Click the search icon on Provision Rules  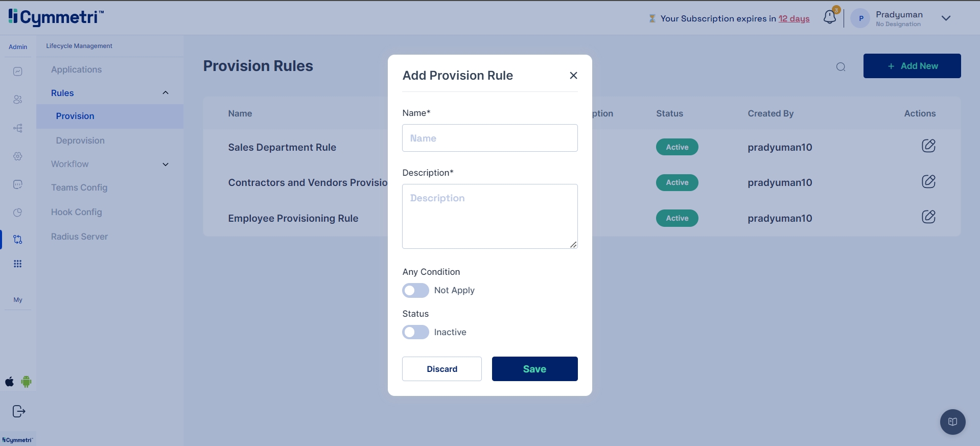841,67
